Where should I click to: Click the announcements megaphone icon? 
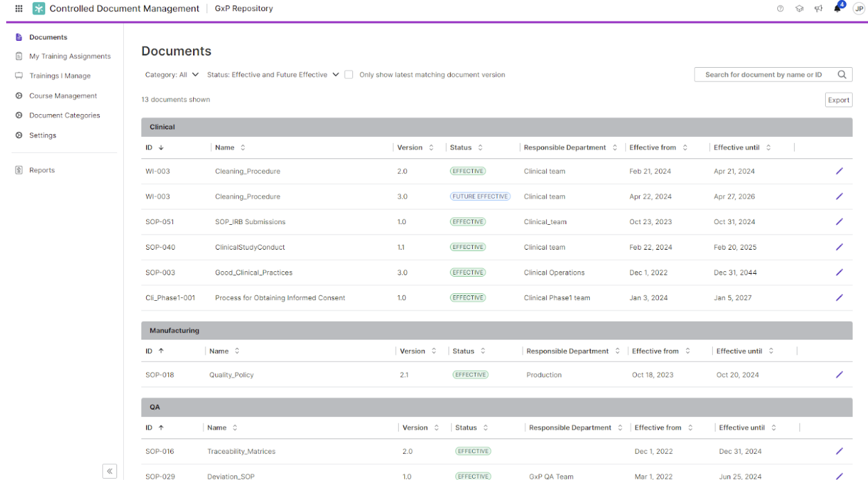coord(818,9)
